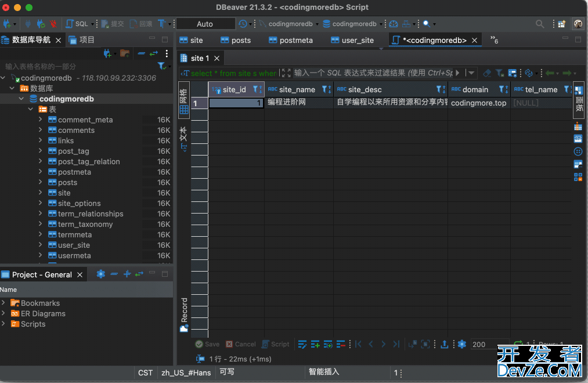Viewport: 588px width, 383px height.
Task: Click the blue magnifier search icon
Action: tap(427, 24)
